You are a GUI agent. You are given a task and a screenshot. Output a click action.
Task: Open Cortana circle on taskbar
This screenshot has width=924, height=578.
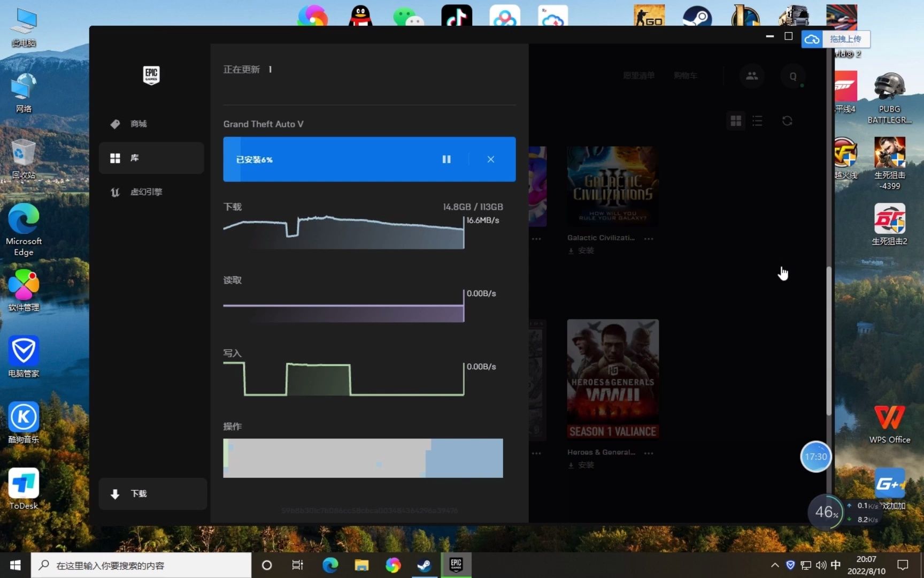266,565
